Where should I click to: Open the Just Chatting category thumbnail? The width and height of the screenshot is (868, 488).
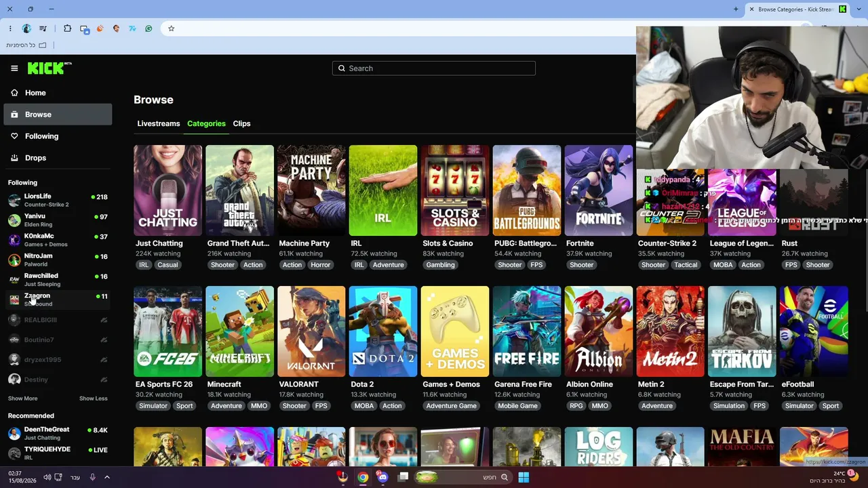coord(167,190)
